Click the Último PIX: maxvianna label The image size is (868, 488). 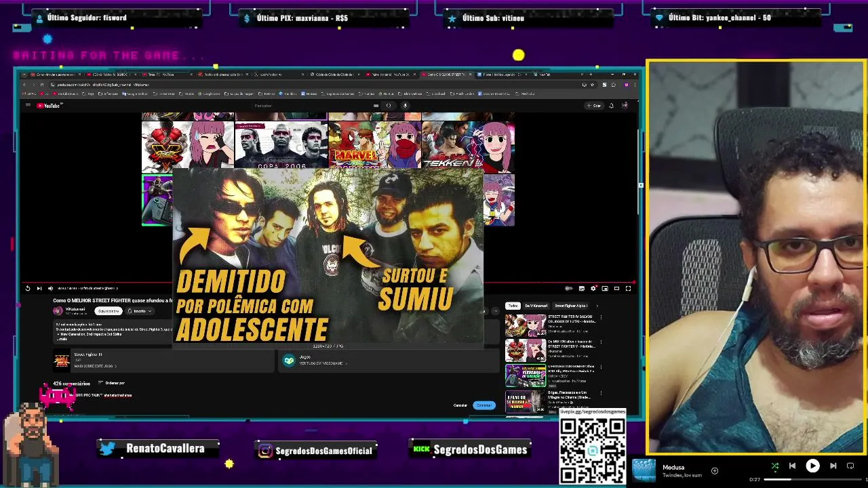click(x=302, y=18)
